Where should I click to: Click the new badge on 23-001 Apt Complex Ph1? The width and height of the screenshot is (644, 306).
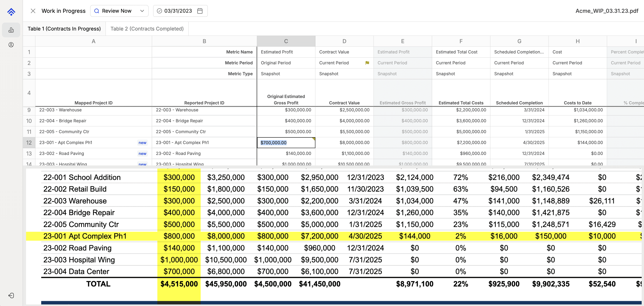(142, 143)
